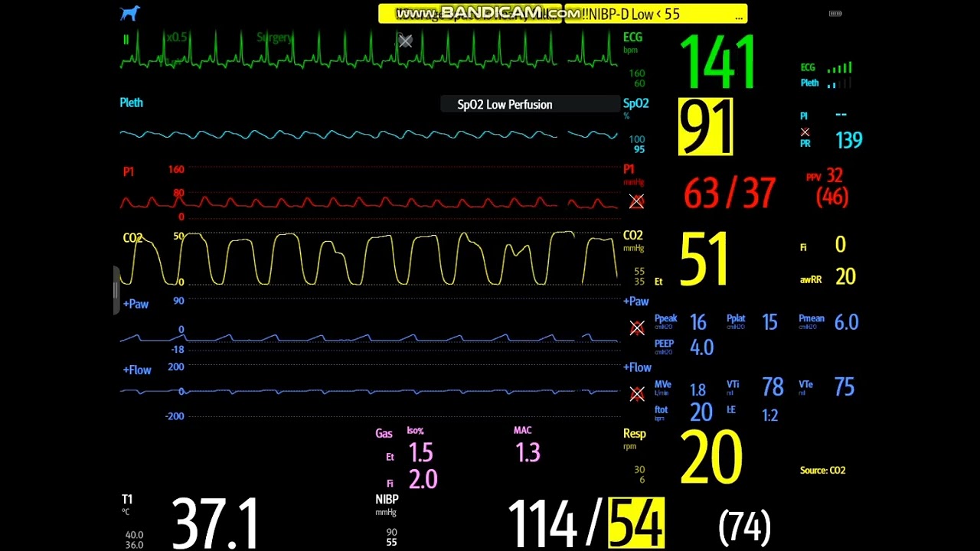Image resolution: width=980 pixels, height=551 pixels.
Task: Click the NIBP mmHg parameter label
Action: click(387, 504)
